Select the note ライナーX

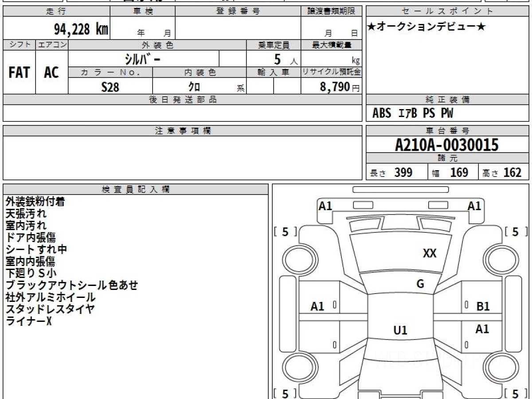tap(29, 321)
